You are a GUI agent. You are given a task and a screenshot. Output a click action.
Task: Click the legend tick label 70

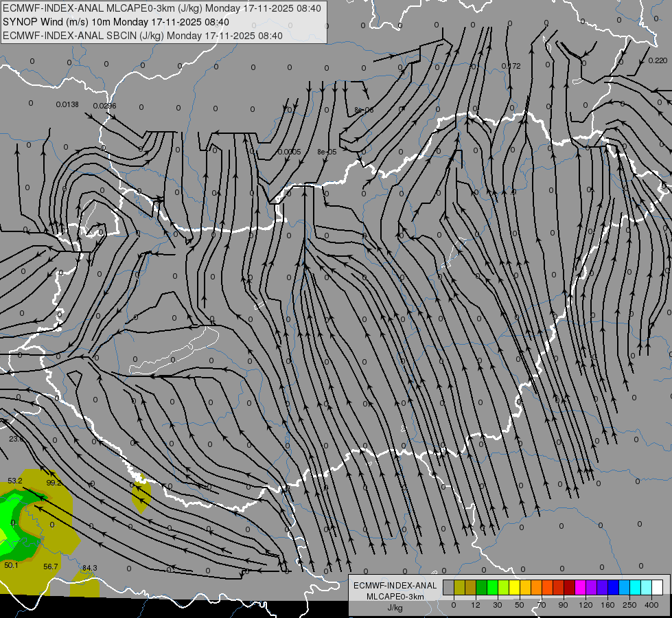click(x=542, y=605)
